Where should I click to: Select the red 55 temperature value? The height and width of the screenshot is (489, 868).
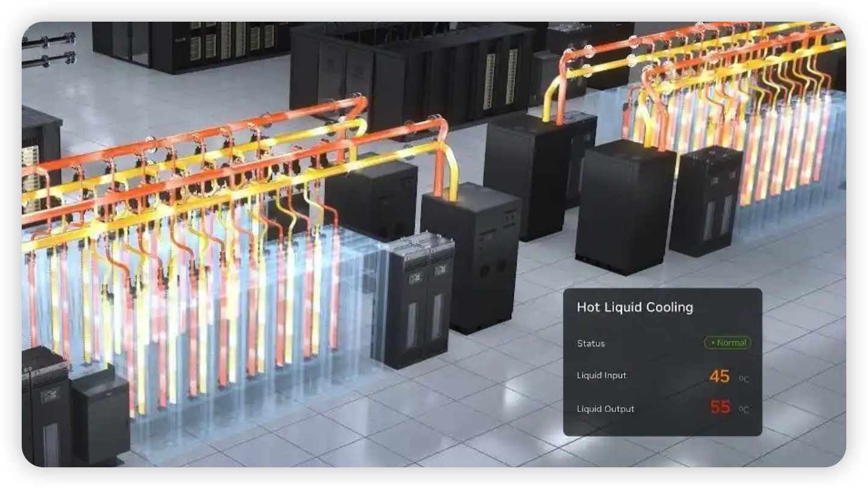click(720, 407)
